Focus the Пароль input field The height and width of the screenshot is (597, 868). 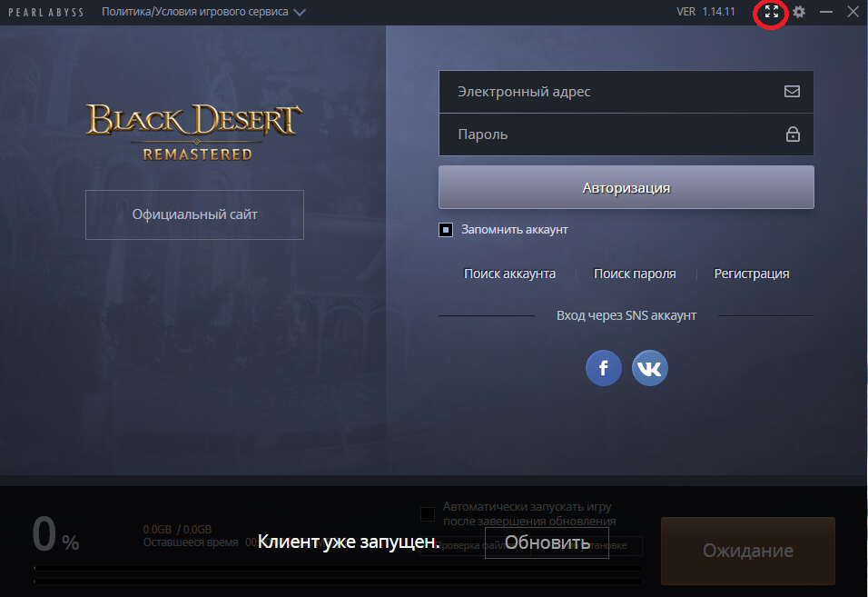[x=626, y=134]
